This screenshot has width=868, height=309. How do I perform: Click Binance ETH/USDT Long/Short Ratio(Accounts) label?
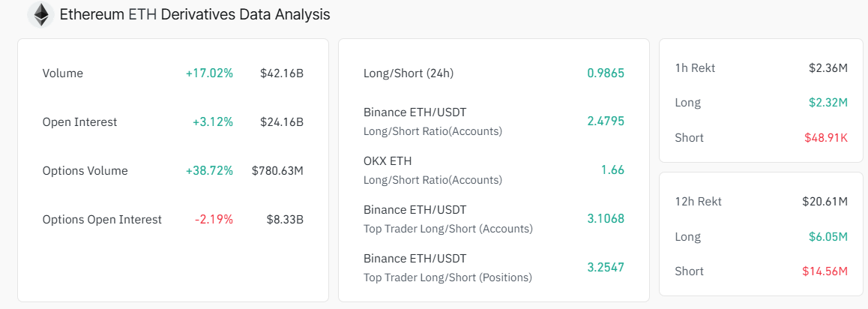433,121
